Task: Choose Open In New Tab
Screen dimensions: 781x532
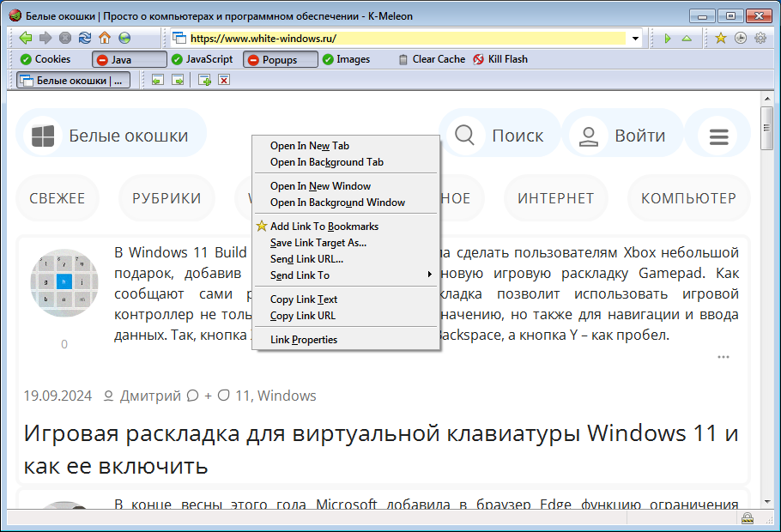Action: (x=346, y=146)
